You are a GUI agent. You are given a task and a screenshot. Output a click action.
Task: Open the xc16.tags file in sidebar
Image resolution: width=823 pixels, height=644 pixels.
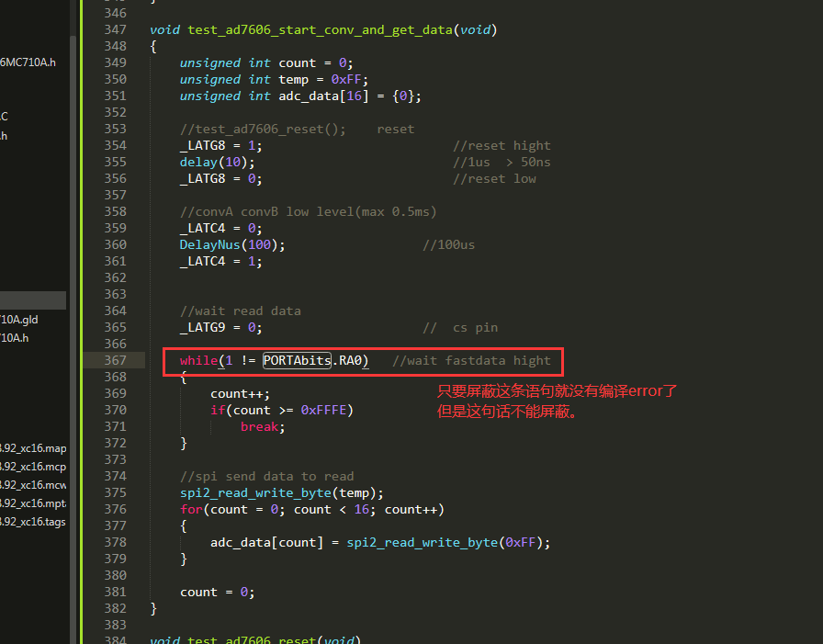click(33, 522)
